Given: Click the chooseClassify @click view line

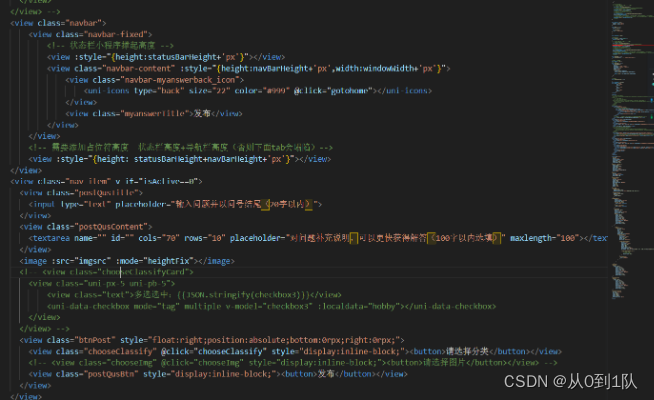Looking at the screenshot, I should (x=295, y=351).
